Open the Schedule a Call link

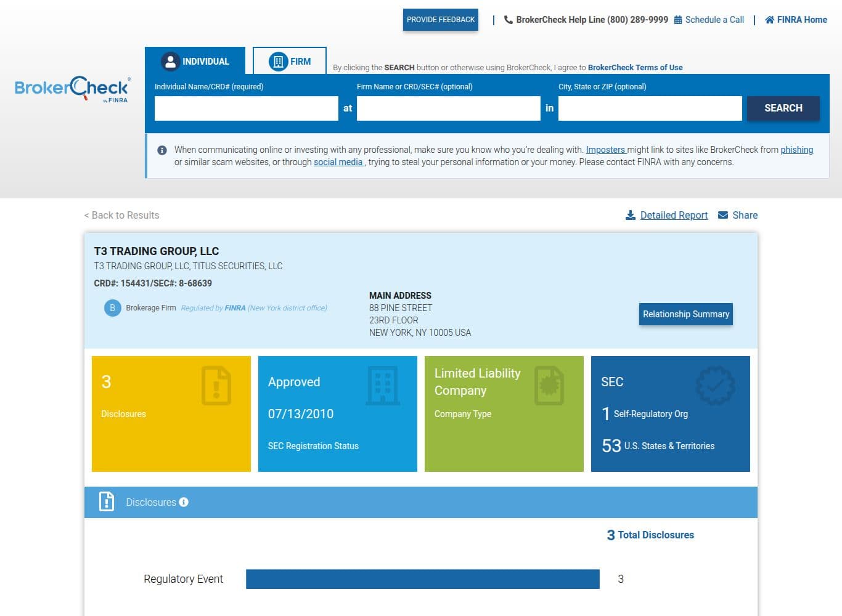(714, 20)
